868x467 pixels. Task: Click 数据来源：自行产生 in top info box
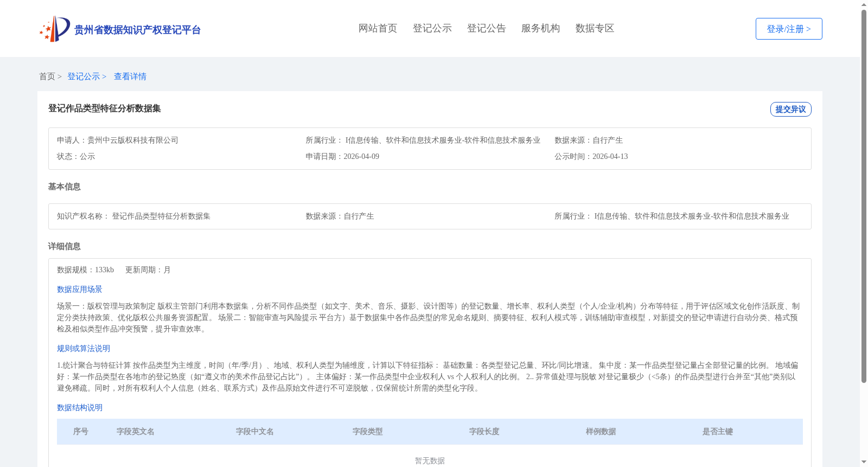pyautogui.click(x=589, y=140)
